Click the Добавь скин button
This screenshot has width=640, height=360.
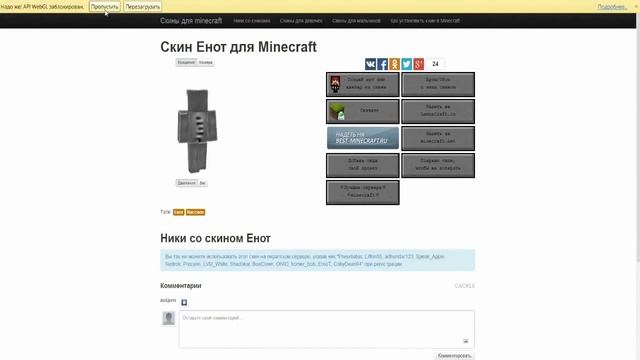(362, 165)
